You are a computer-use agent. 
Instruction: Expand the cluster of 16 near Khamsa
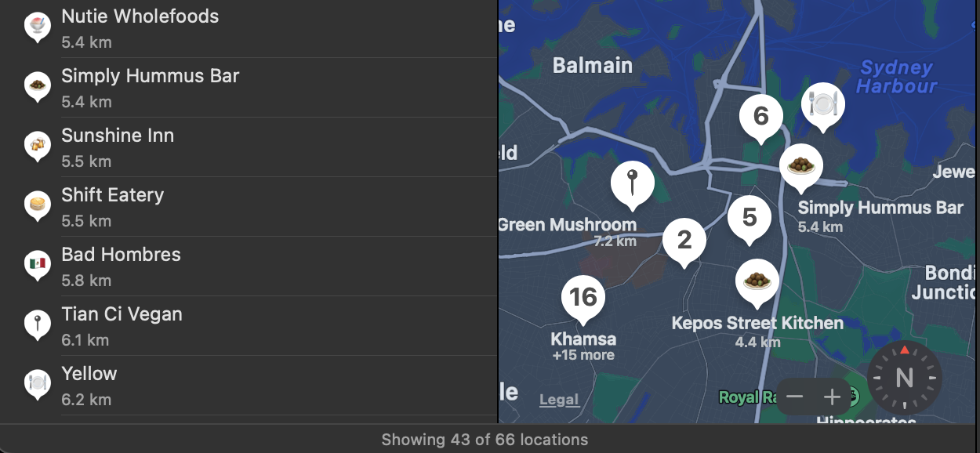pyautogui.click(x=583, y=300)
